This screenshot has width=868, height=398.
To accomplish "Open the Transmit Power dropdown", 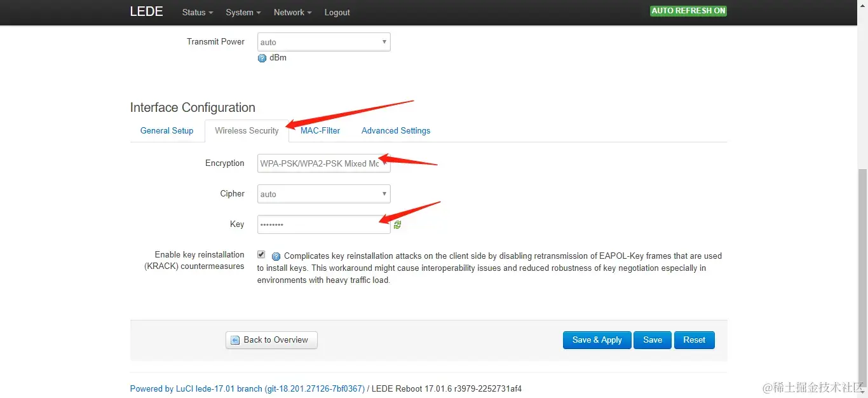I will (324, 42).
